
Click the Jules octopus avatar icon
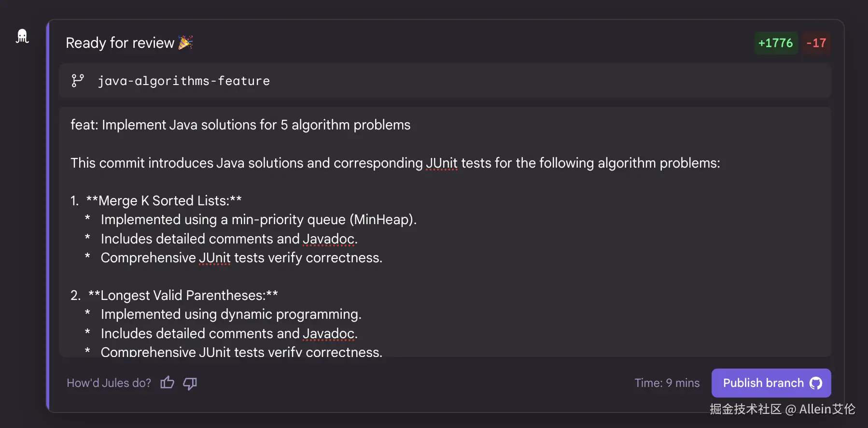tap(22, 36)
